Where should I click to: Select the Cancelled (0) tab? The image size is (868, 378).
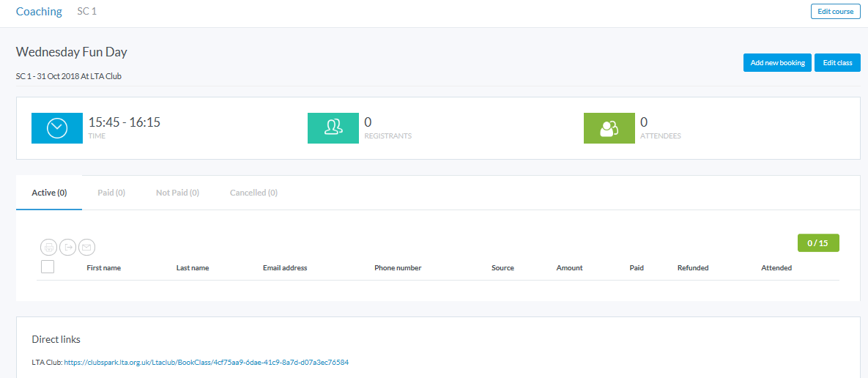click(253, 193)
